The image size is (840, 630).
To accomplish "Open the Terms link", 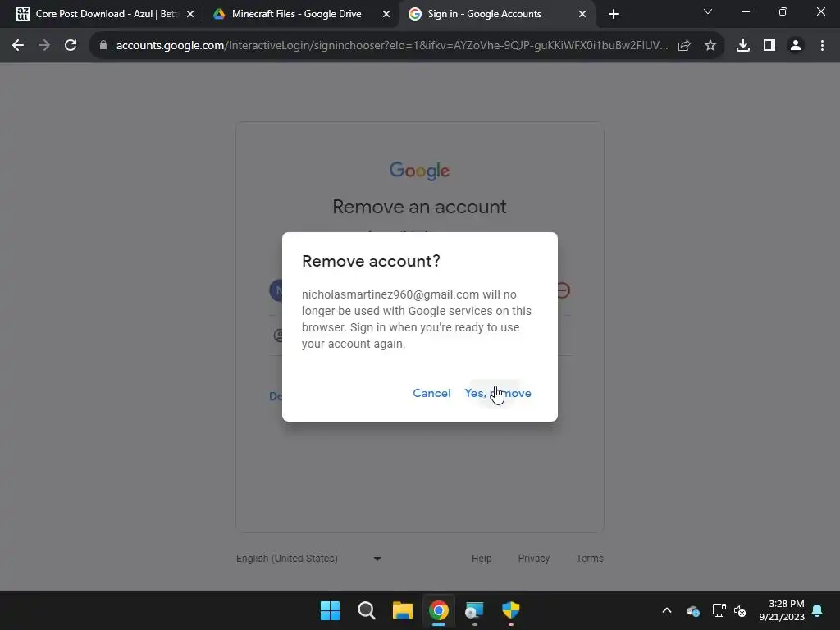I will click(590, 558).
